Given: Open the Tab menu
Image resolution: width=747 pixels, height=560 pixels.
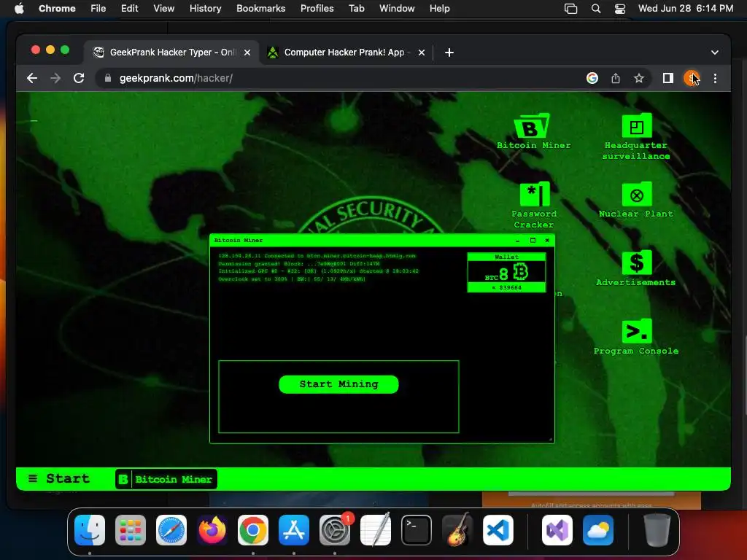Looking at the screenshot, I should point(356,9).
